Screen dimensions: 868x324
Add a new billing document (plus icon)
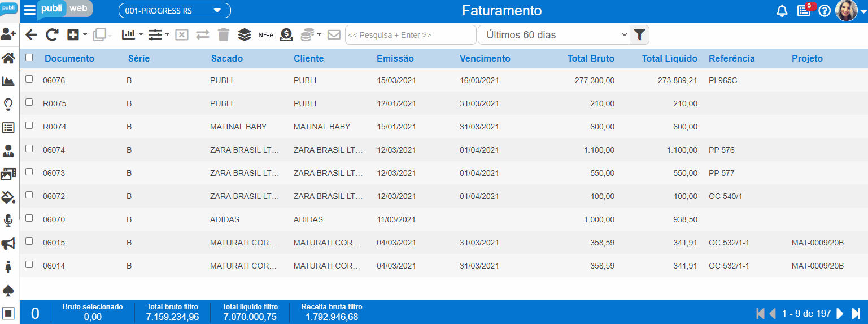(x=73, y=35)
